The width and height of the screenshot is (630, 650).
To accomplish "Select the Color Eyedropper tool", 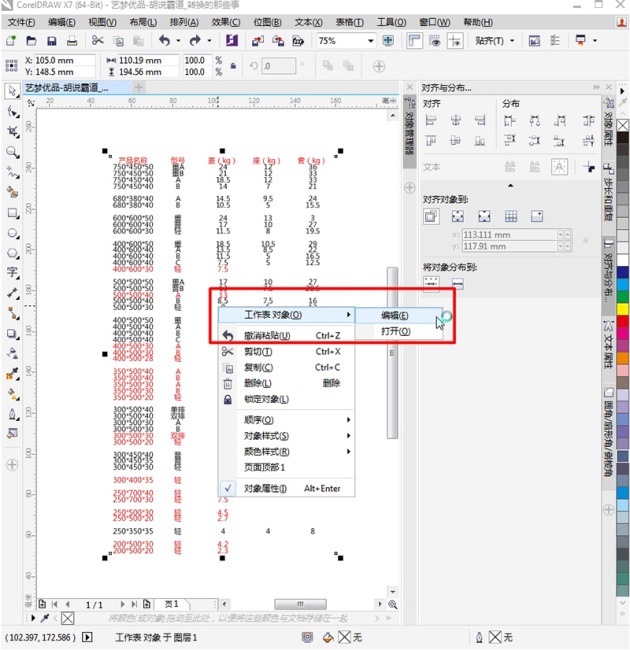I will click(x=12, y=374).
